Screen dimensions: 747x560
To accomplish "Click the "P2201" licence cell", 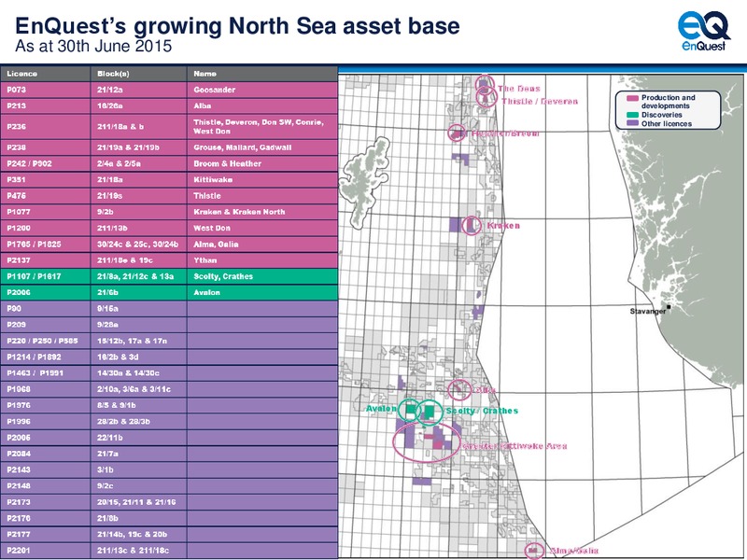I will (45, 551).
